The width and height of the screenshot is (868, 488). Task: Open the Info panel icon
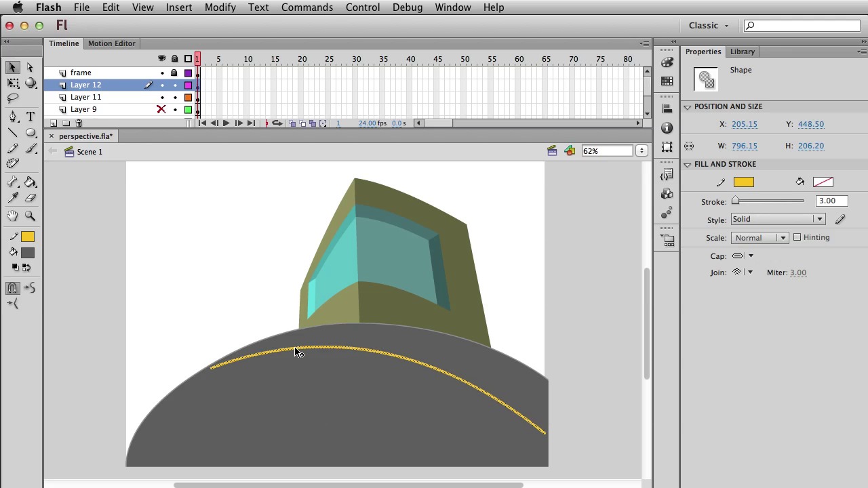pos(667,128)
